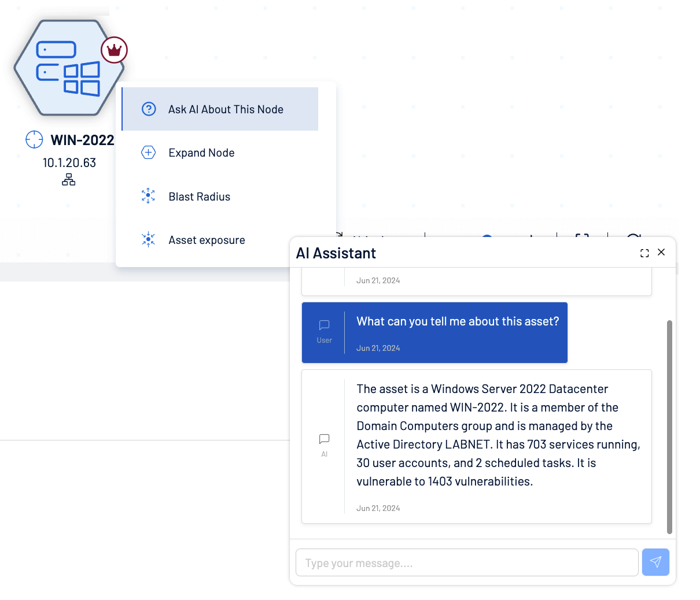
Task: Send the message with paper plane button
Action: pos(655,562)
